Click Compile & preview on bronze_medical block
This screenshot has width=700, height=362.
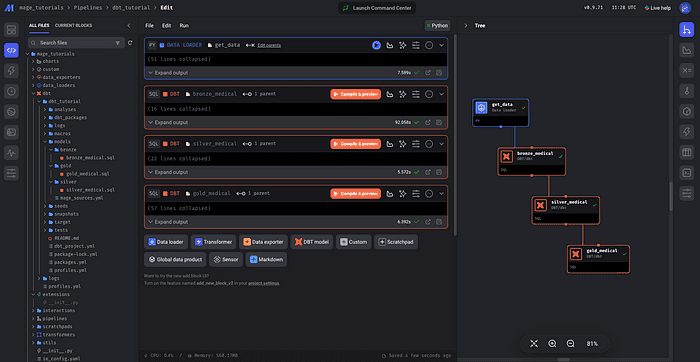(x=356, y=94)
